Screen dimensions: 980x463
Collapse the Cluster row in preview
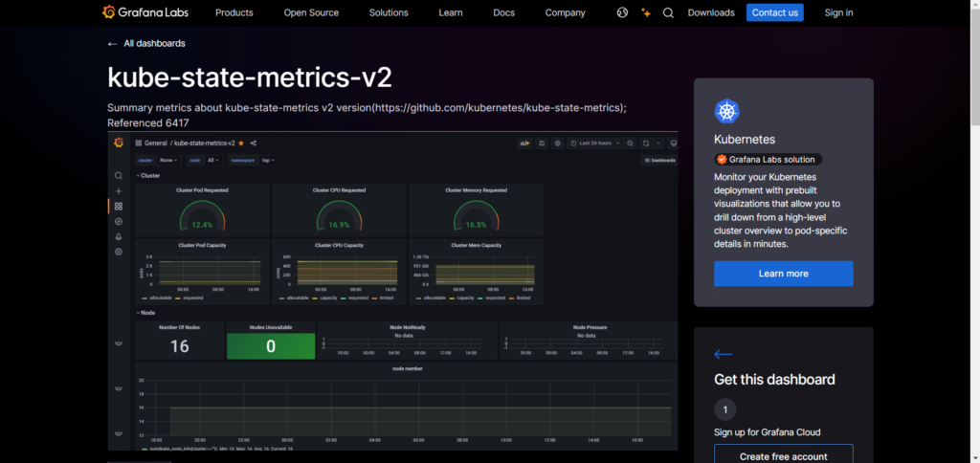coord(148,176)
